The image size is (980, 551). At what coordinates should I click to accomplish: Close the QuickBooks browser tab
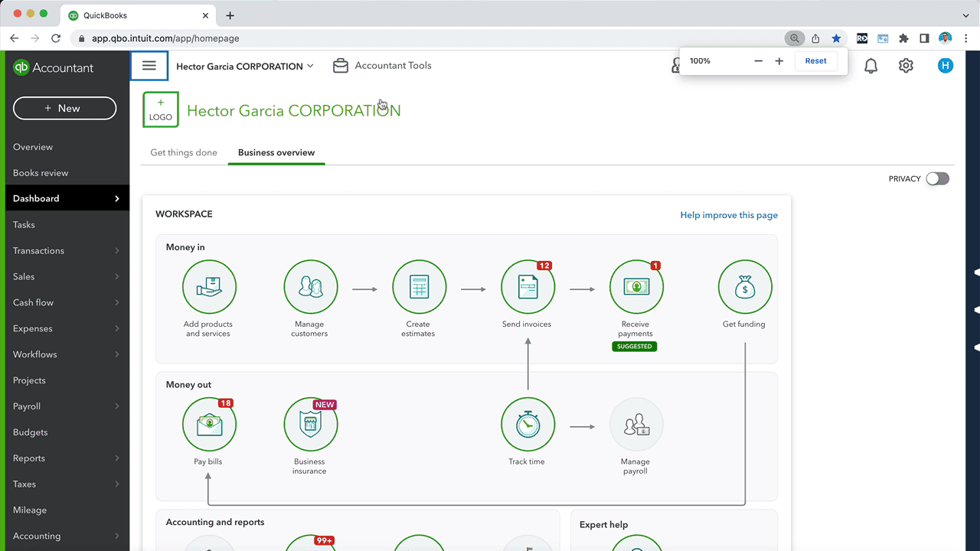click(205, 15)
